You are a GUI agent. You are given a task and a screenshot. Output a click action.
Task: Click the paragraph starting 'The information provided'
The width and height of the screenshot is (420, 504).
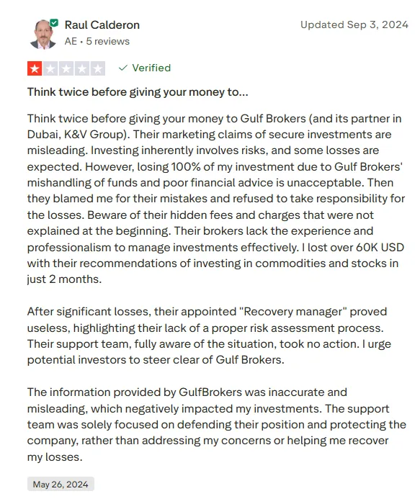[217, 424]
